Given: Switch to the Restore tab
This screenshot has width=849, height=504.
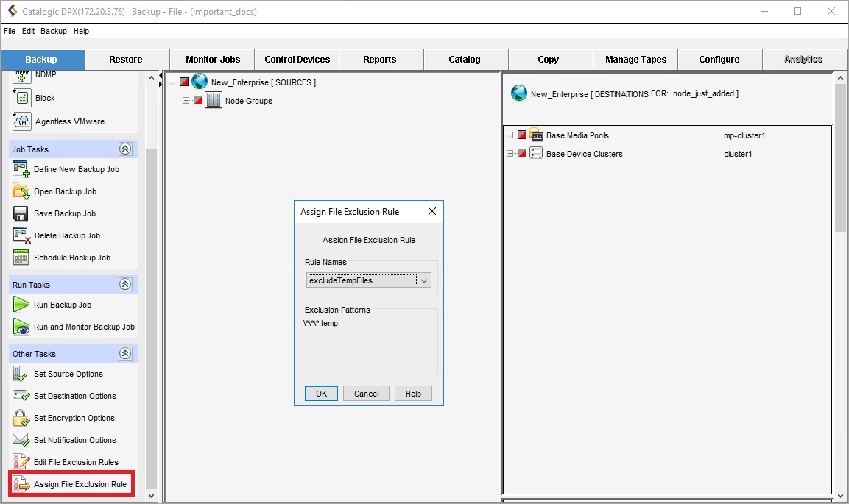Looking at the screenshot, I should 126,60.
